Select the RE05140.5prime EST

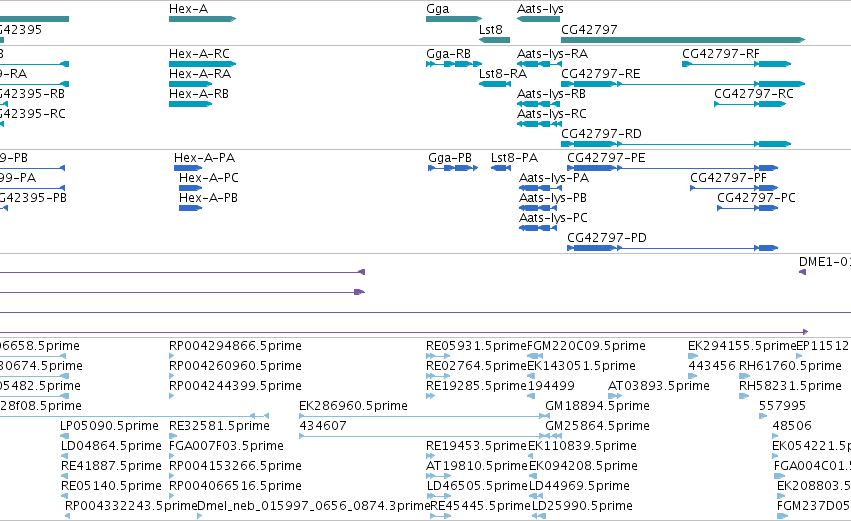(x=64, y=497)
